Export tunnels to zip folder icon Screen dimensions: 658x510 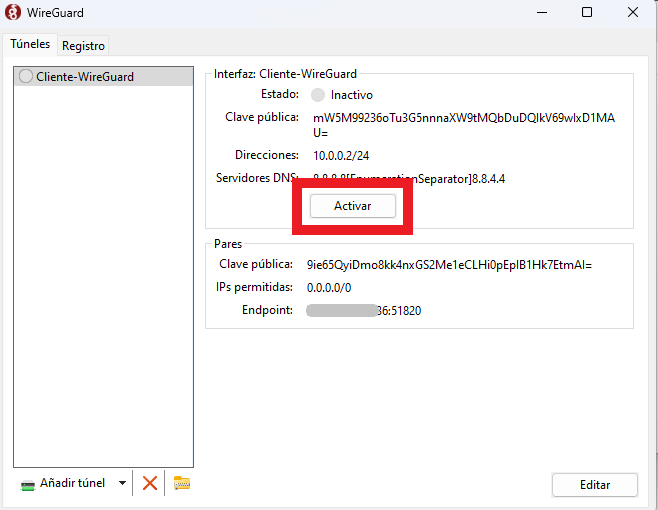click(182, 483)
